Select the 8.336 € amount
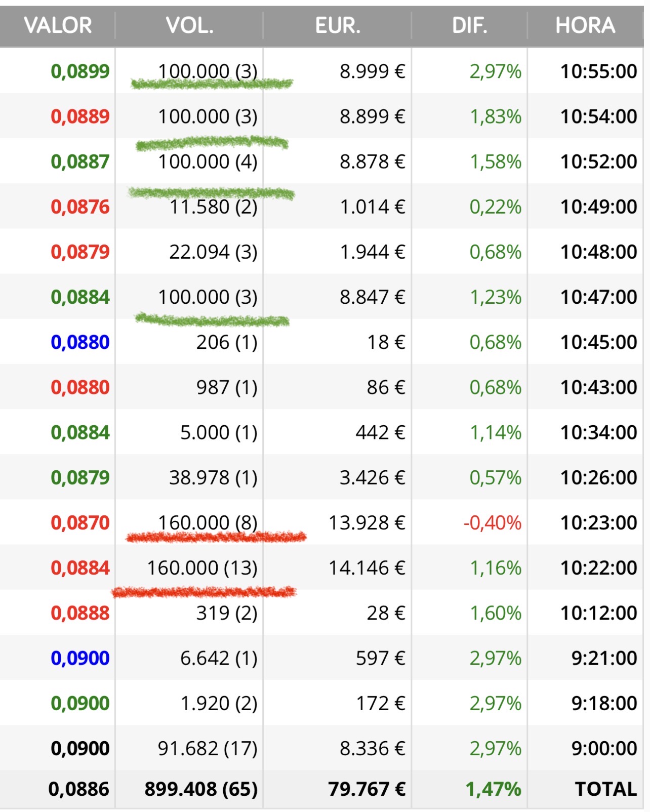The image size is (650, 812). (373, 748)
